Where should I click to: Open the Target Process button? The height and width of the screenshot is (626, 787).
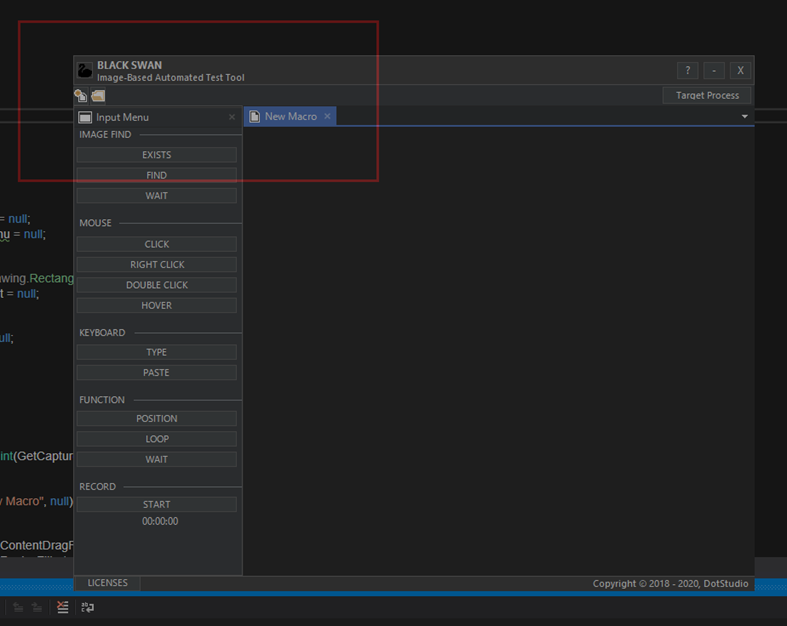707,95
